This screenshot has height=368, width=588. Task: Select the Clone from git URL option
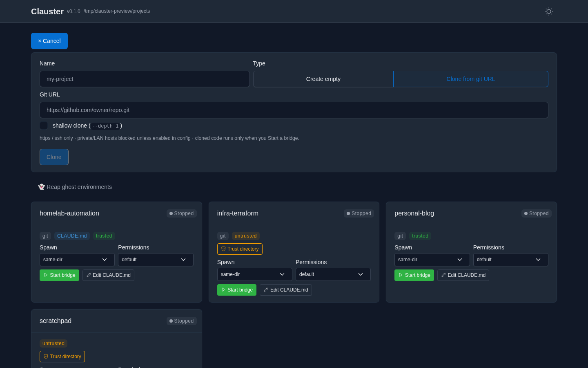pos(471,79)
